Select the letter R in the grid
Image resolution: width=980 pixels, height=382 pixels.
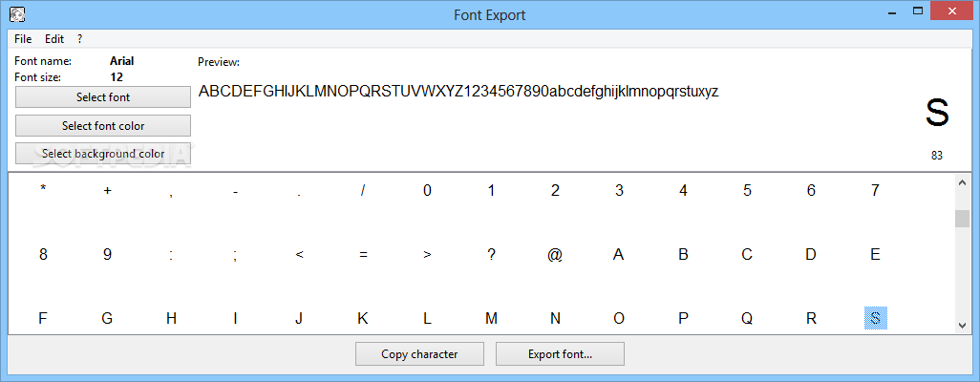tap(811, 318)
